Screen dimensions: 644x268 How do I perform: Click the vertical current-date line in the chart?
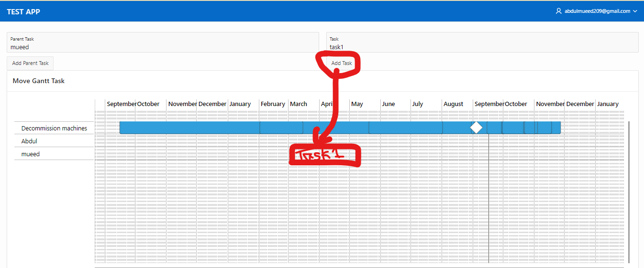[x=489, y=201]
